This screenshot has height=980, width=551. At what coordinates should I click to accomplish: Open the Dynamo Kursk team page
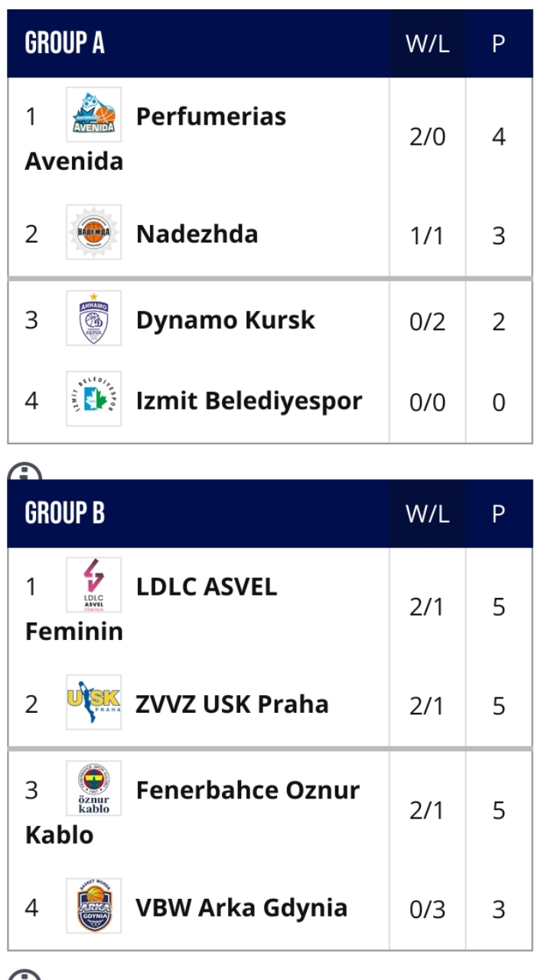(225, 320)
